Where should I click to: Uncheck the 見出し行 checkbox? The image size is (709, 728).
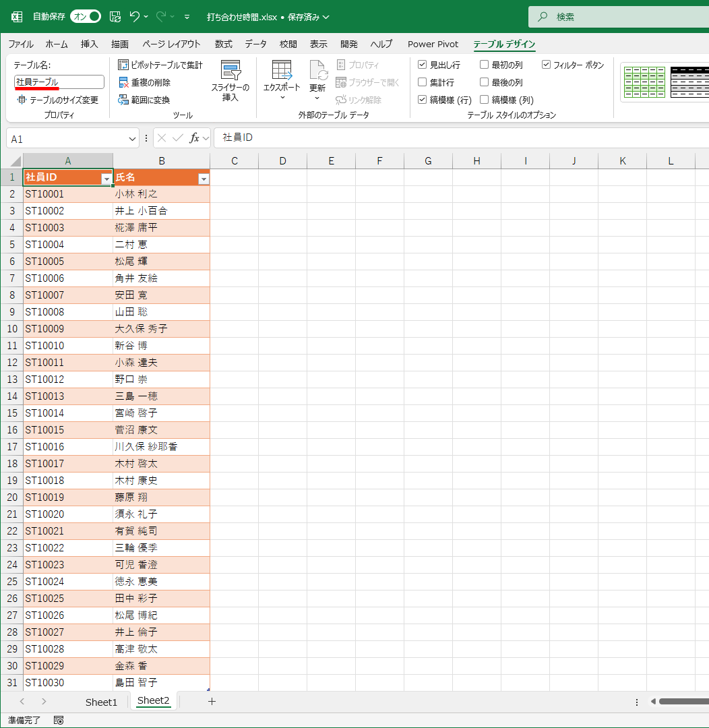pyautogui.click(x=422, y=65)
